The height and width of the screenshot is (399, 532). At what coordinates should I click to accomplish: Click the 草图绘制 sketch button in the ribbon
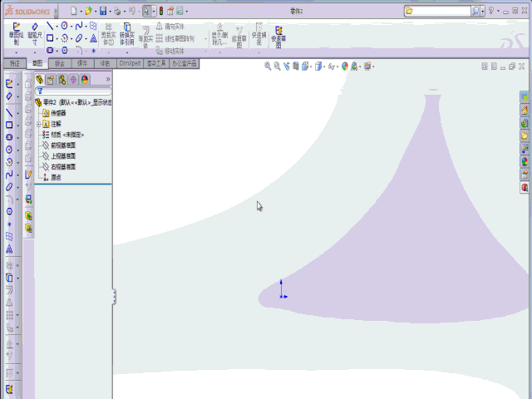tap(16, 34)
